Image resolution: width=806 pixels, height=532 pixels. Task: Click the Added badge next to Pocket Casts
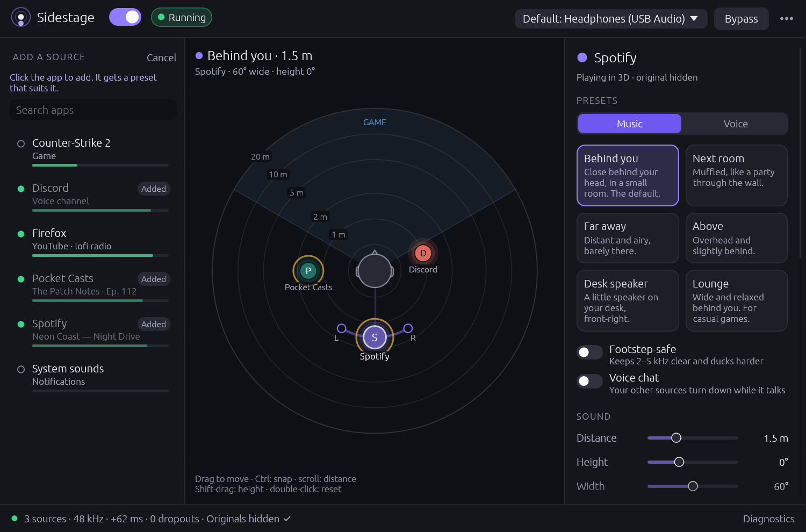pyautogui.click(x=154, y=279)
